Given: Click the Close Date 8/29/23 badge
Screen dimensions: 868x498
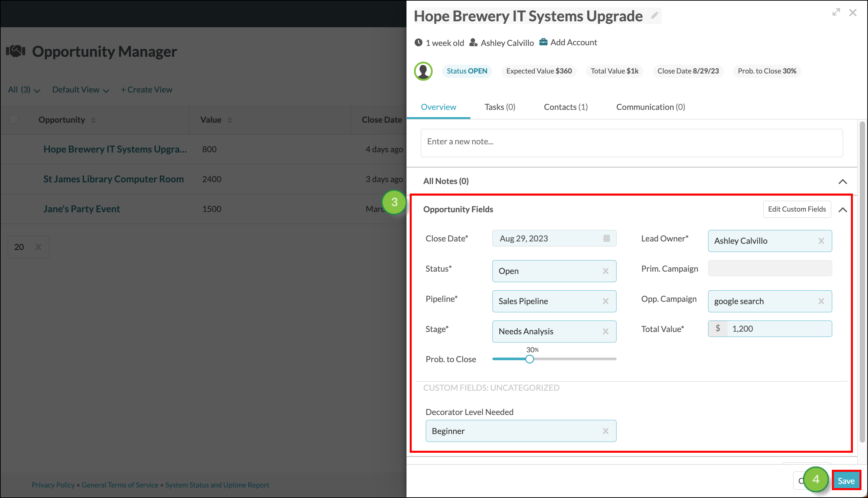Looking at the screenshot, I should click(x=688, y=71).
